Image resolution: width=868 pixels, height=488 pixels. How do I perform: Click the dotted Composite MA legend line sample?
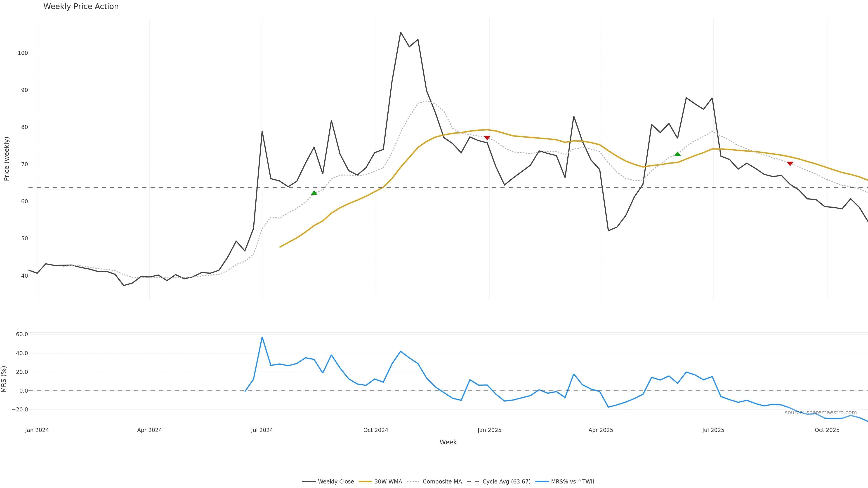(x=413, y=482)
